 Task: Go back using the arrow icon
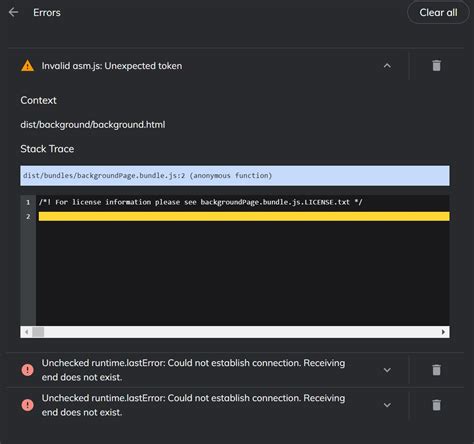[x=14, y=12]
